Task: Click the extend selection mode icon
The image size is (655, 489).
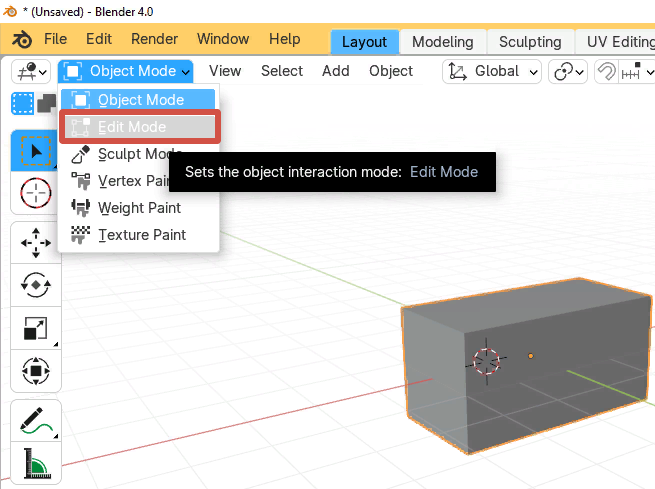Action: pyautogui.click(x=46, y=103)
